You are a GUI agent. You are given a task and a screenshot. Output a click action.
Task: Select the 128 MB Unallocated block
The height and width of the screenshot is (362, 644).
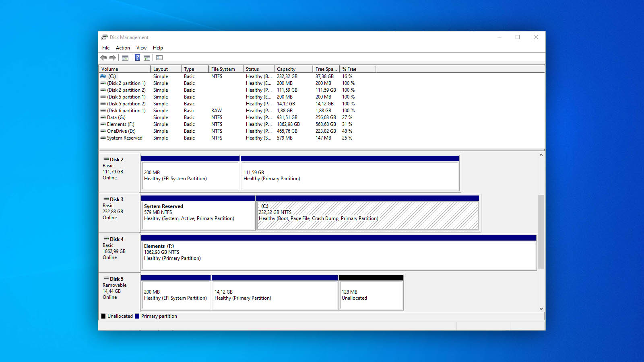[371, 292]
